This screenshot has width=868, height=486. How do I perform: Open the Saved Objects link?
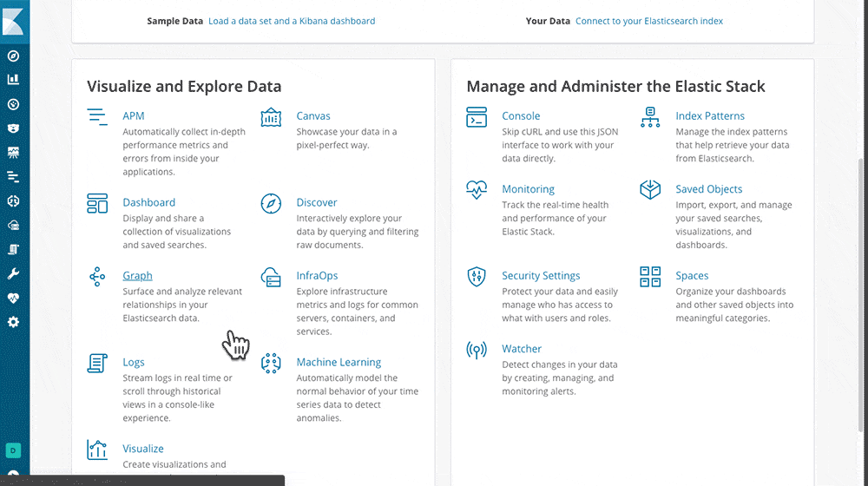click(x=708, y=188)
